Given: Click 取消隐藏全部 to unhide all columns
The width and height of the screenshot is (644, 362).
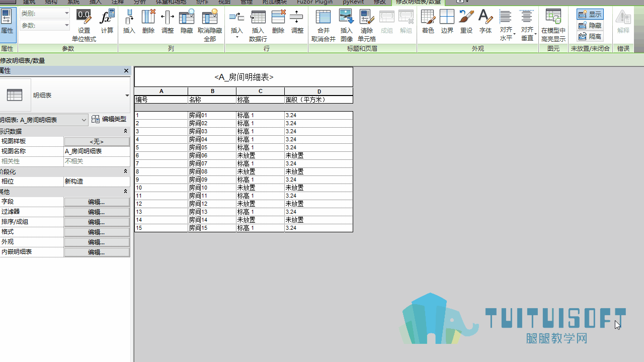Looking at the screenshot, I should (210, 26).
